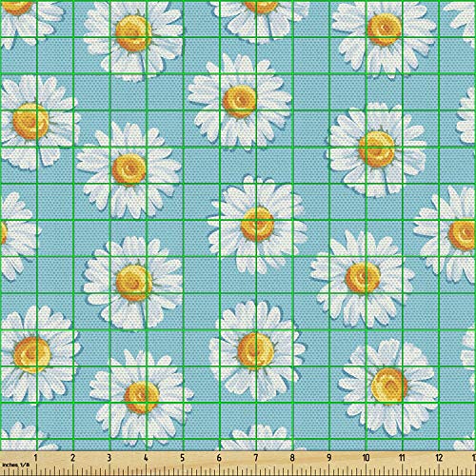Select the half-cut daisy on the left edge

pyautogui.click(x=16, y=235)
